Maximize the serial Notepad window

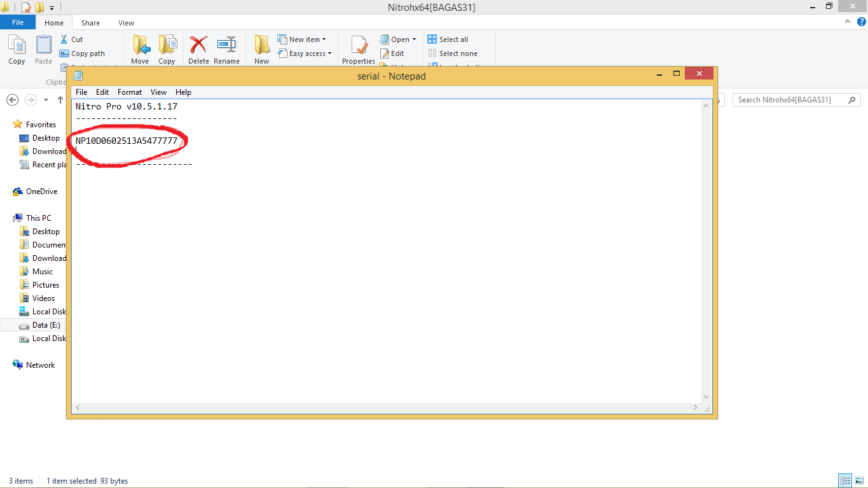[x=677, y=74]
